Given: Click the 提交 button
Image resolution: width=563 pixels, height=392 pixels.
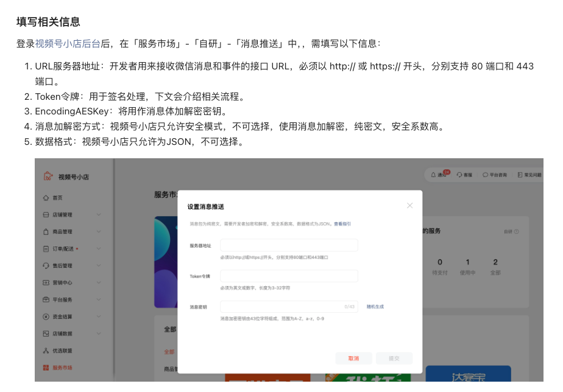Looking at the screenshot, I should point(394,359).
